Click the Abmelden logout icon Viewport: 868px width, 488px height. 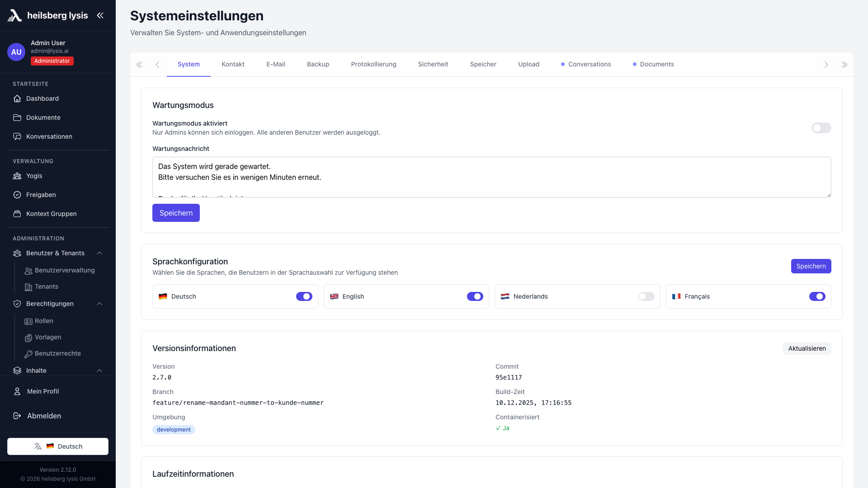click(x=17, y=416)
